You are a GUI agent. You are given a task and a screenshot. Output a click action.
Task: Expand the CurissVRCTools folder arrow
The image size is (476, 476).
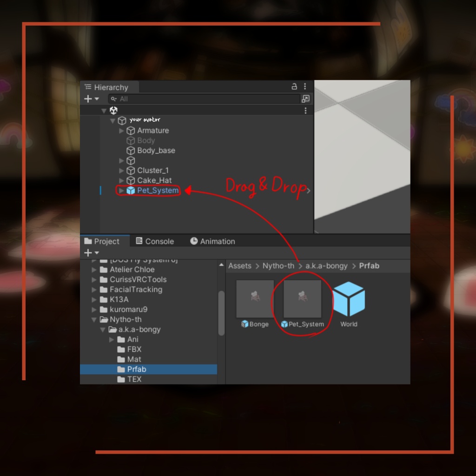pos(94,279)
